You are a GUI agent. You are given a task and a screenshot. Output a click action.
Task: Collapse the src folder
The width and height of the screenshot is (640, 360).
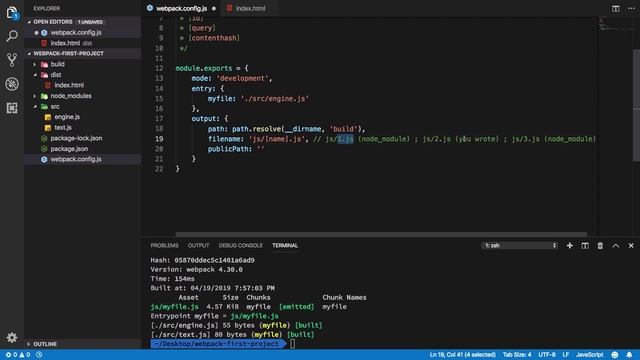coord(35,107)
